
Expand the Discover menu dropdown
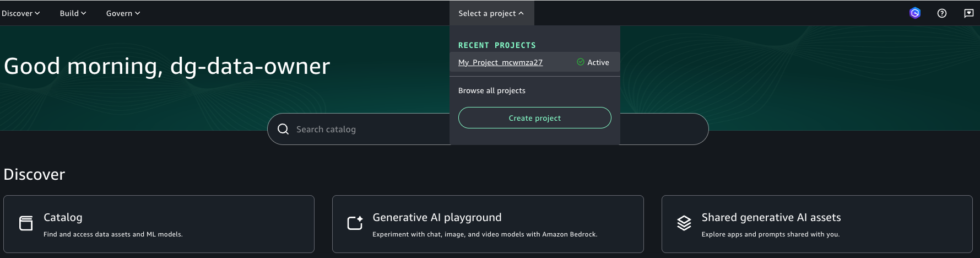point(21,13)
